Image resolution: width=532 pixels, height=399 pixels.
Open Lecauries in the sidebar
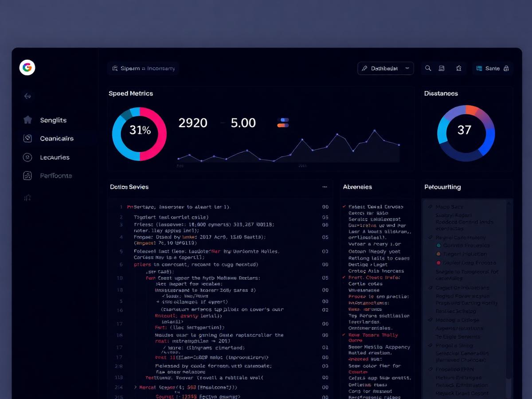pyautogui.click(x=55, y=157)
